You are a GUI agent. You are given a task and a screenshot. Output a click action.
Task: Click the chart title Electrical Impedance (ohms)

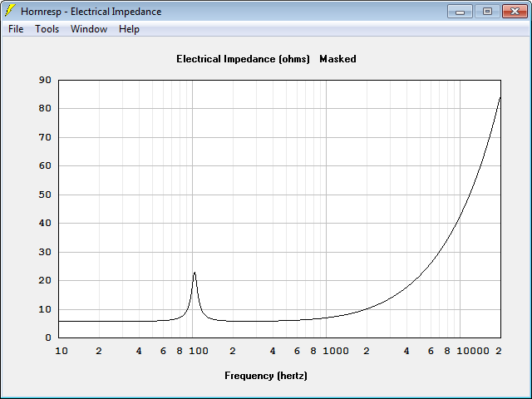coord(243,59)
